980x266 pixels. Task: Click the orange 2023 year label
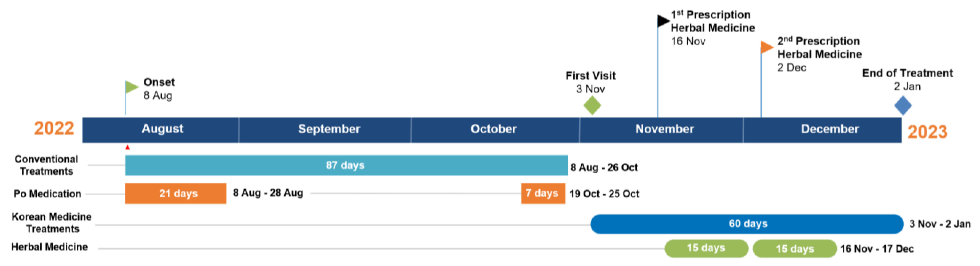point(927,132)
